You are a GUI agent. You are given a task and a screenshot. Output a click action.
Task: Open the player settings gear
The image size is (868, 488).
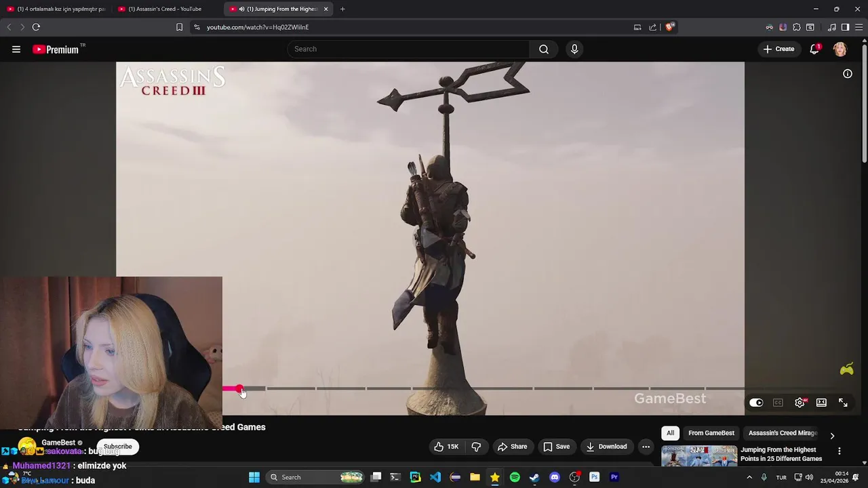800,403
